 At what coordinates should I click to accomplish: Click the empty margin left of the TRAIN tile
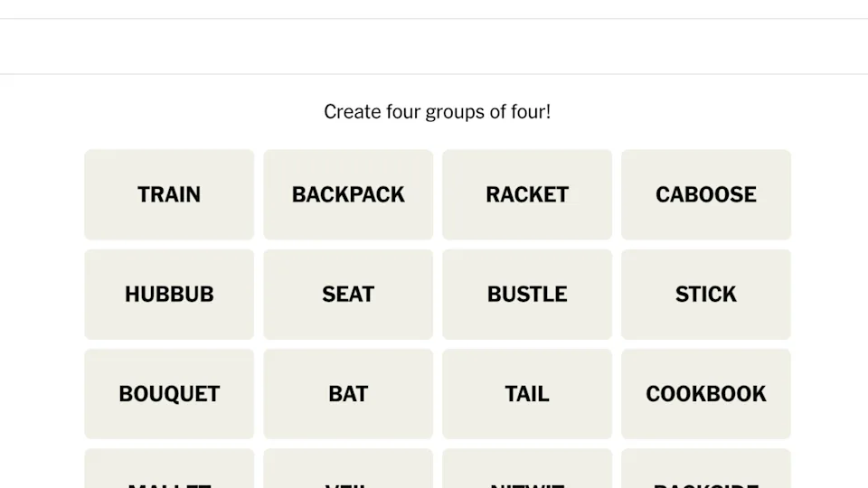(x=42, y=194)
